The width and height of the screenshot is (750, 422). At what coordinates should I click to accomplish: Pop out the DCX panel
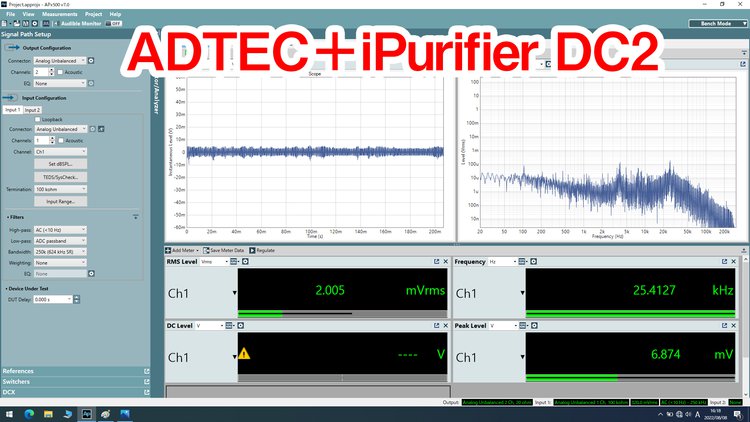(147, 392)
